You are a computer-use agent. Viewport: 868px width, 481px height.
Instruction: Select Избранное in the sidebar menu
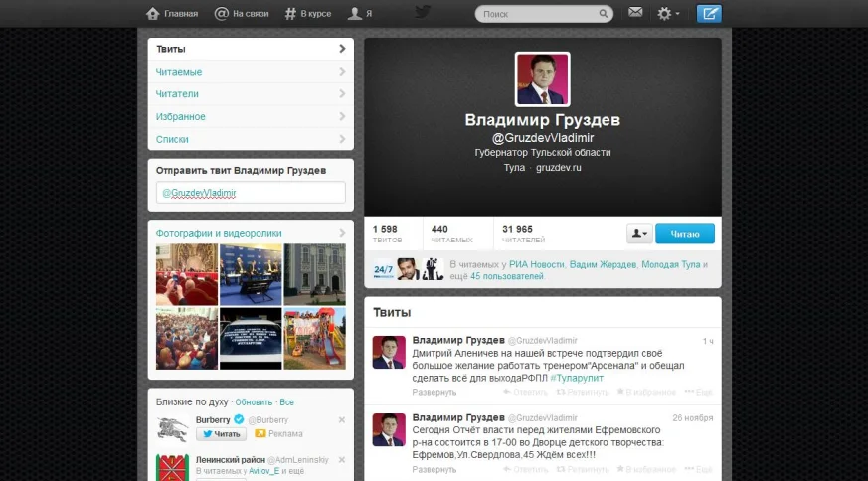(x=181, y=116)
